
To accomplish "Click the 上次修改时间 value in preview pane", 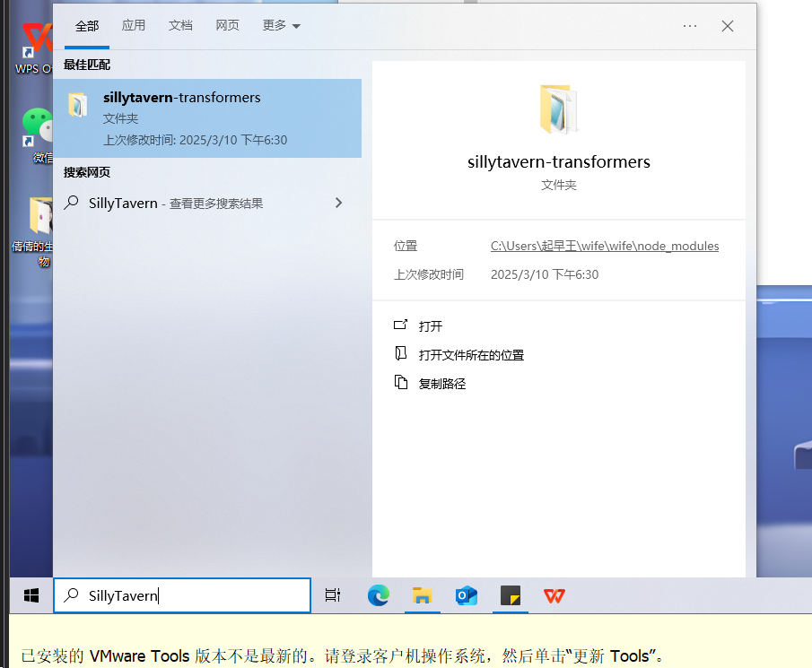I will click(x=545, y=274).
